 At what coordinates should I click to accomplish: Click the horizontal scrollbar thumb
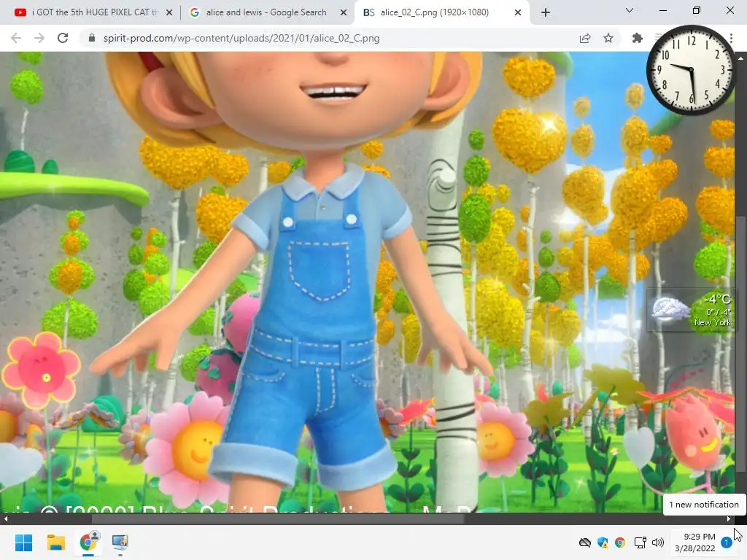point(278,518)
